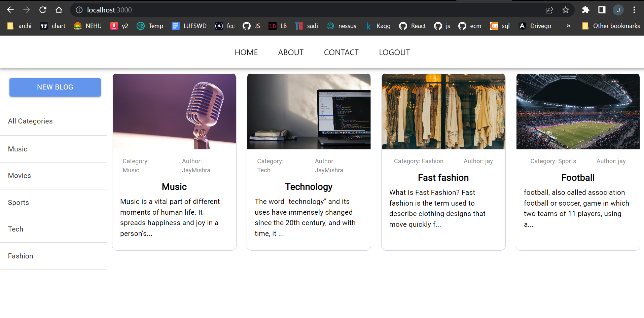Open the Football stadium thumbnail image
This screenshot has height=318, width=644.
[x=577, y=111]
